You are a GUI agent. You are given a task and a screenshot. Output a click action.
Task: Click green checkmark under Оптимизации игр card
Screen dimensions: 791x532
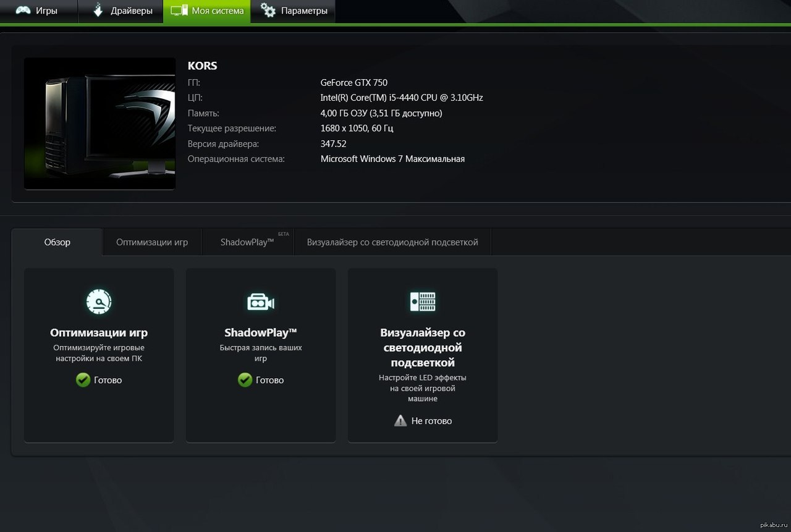click(83, 380)
